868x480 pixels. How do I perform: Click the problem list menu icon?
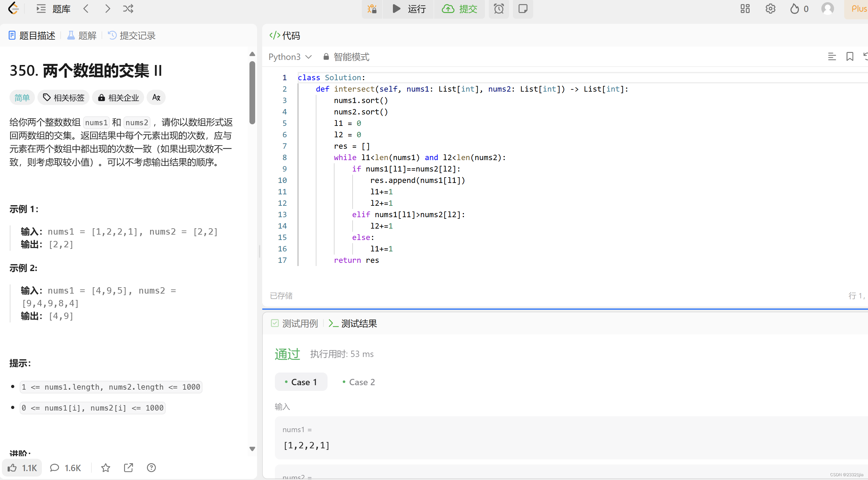coord(41,9)
